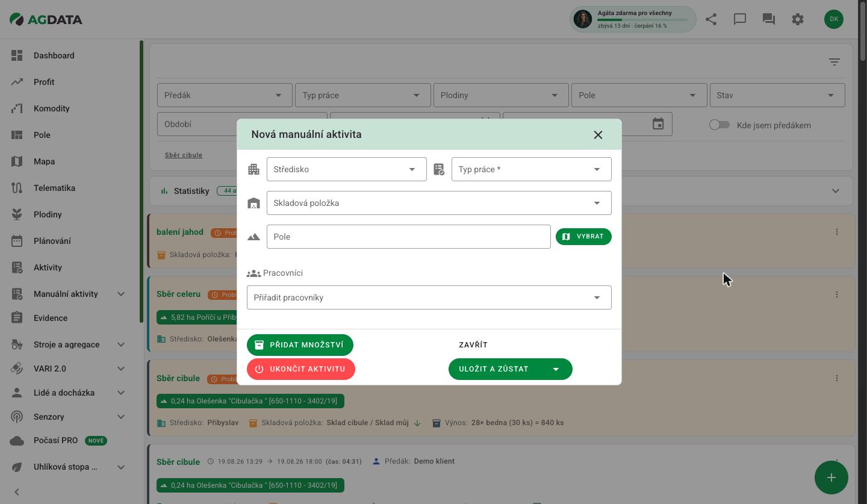Click the Ukončit aktivitu button
This screenshot has width=867, height=504.
coord(301,369)
